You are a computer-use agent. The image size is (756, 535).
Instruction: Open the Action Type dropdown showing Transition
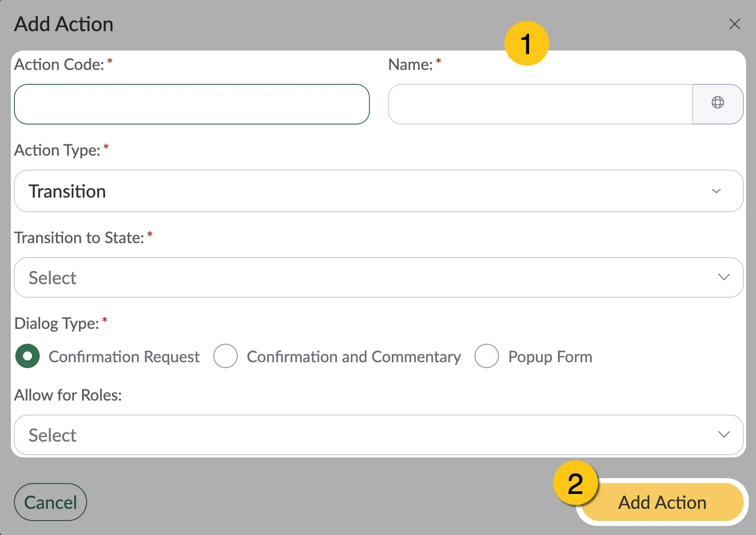(x=378, y=191)
